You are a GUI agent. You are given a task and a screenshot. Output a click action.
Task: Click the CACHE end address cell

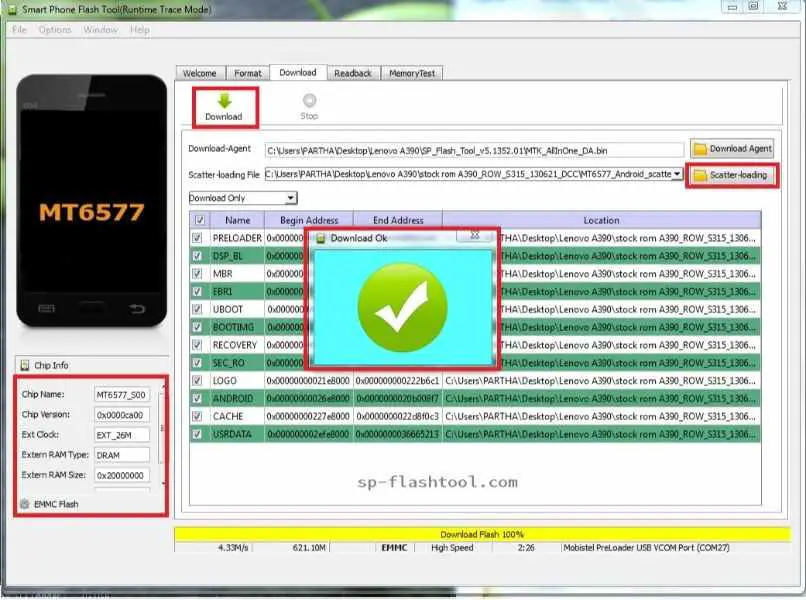397,416
